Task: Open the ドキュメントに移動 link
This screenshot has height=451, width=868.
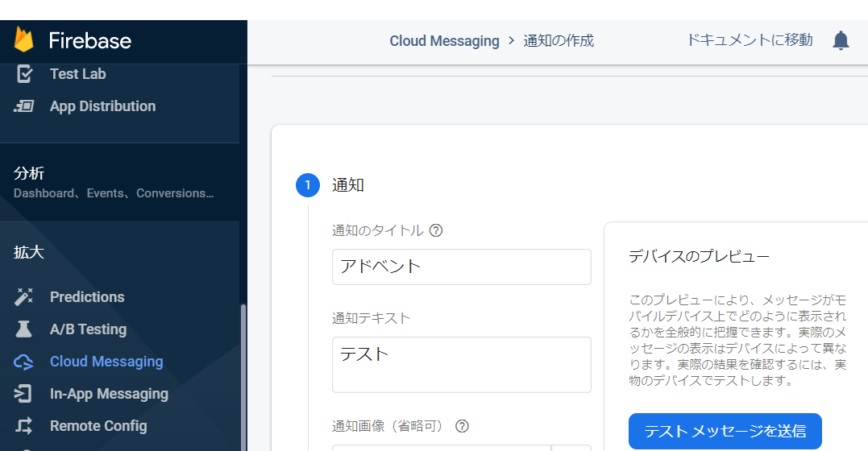Action: [750, 39]
